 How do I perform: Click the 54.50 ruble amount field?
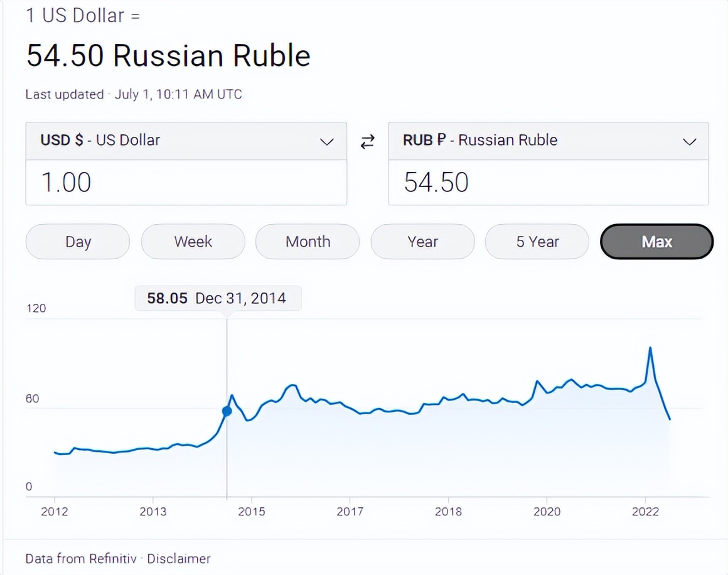[x=548, y=183]
